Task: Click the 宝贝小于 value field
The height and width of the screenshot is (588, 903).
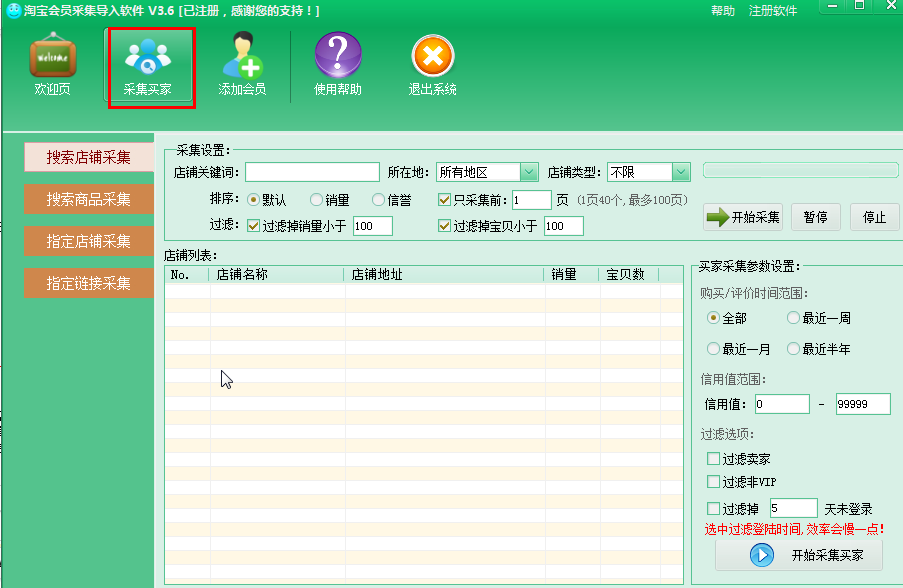Action: (x=564, y=226)
